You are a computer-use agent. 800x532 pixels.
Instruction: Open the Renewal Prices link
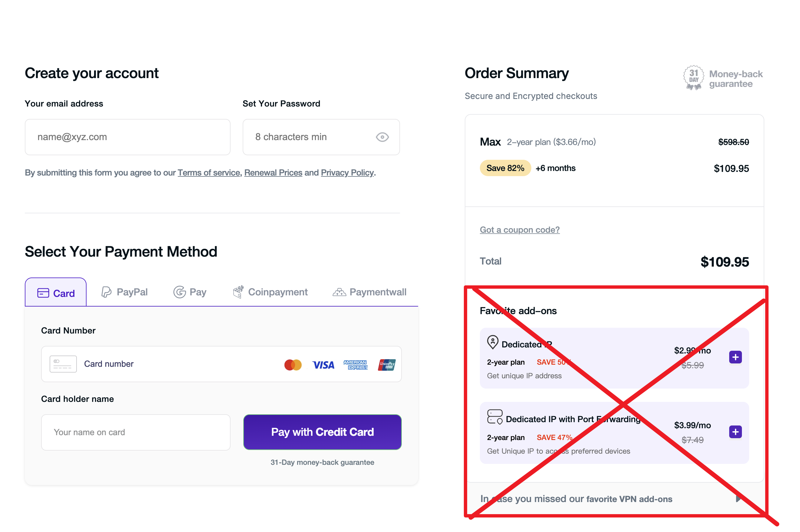click(273, 173)
